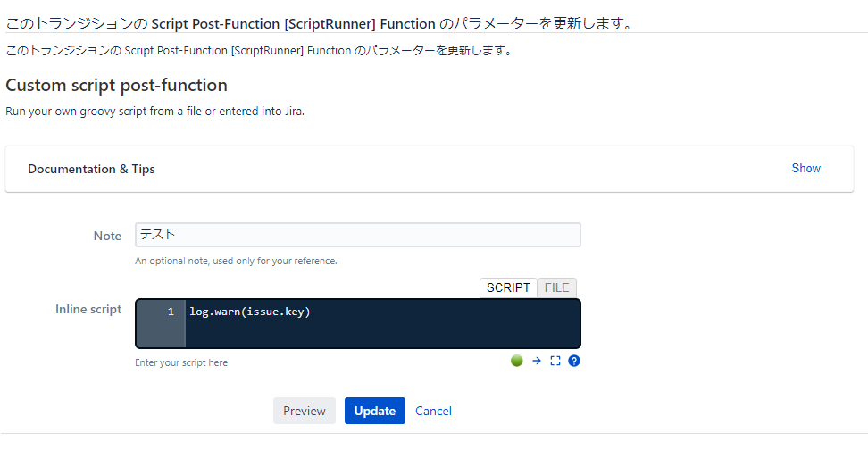This screenshot has height=450, width=868.
Task: Click the green script status indicator
Action: pos(516,361)
